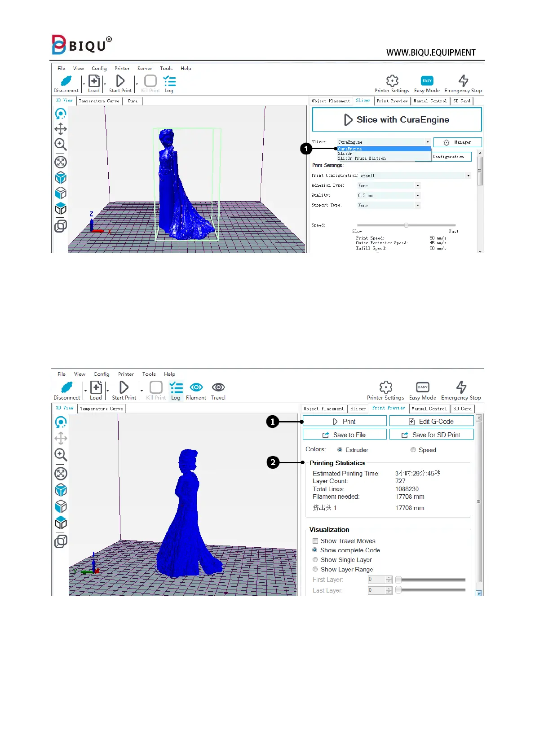Screen dimensions: 535x756
Task: Open Config menu in the Slicer-tab window
Action: pyautogui.click(x=99, y=69)
